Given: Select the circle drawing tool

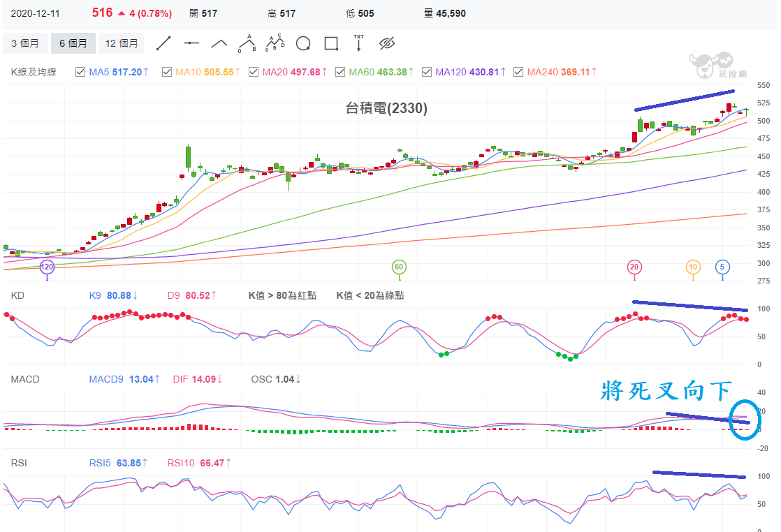Looking at the screenshot, I should coord(303,43).
